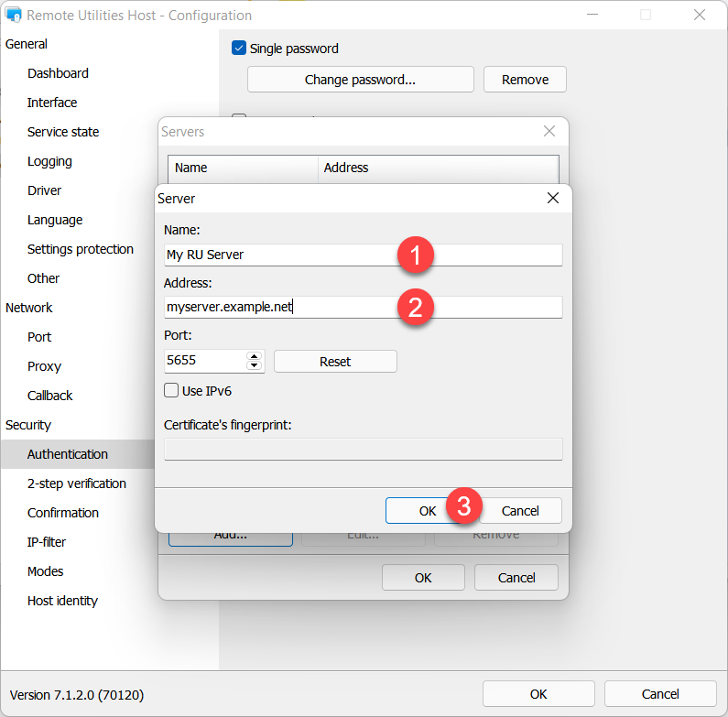This screenshot has height=717, width=728.
Task: Open the Dashboard settings page
Action: point(58,73)
